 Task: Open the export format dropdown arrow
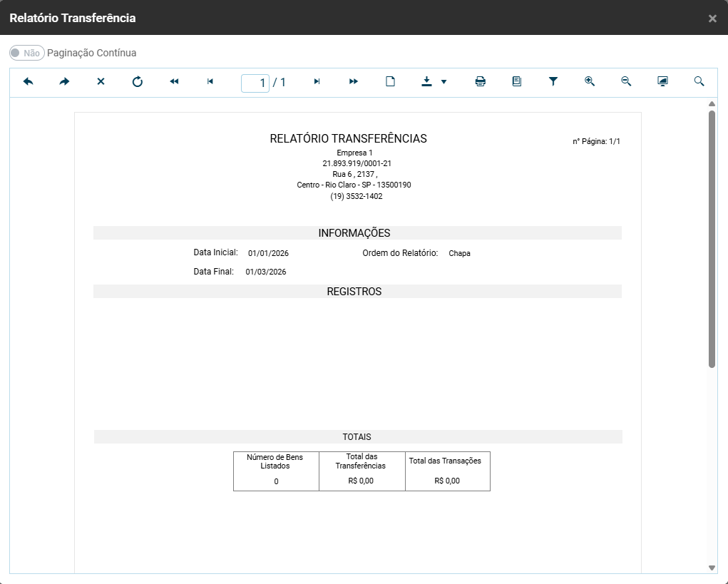coord(444,82)
